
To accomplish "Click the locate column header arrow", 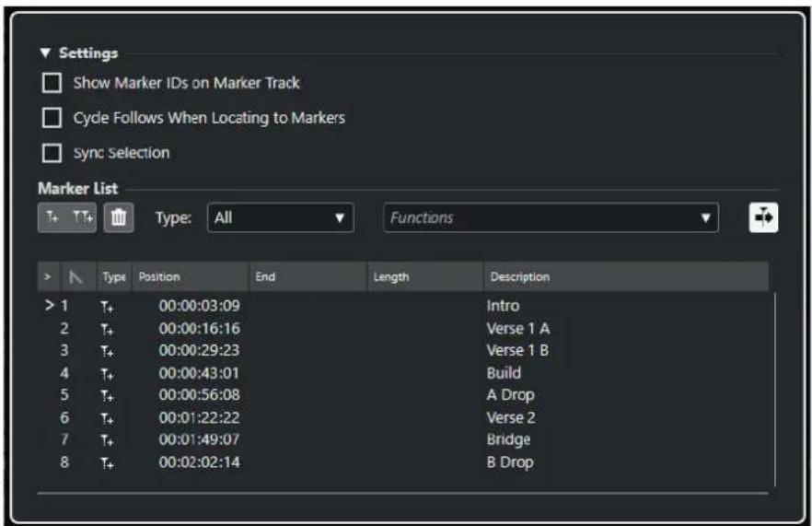I will (48, 276).
